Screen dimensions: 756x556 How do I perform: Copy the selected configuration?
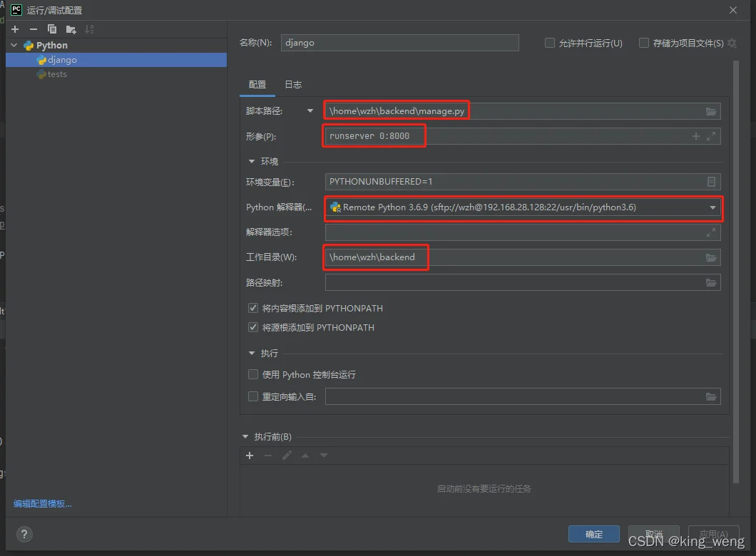52,29
